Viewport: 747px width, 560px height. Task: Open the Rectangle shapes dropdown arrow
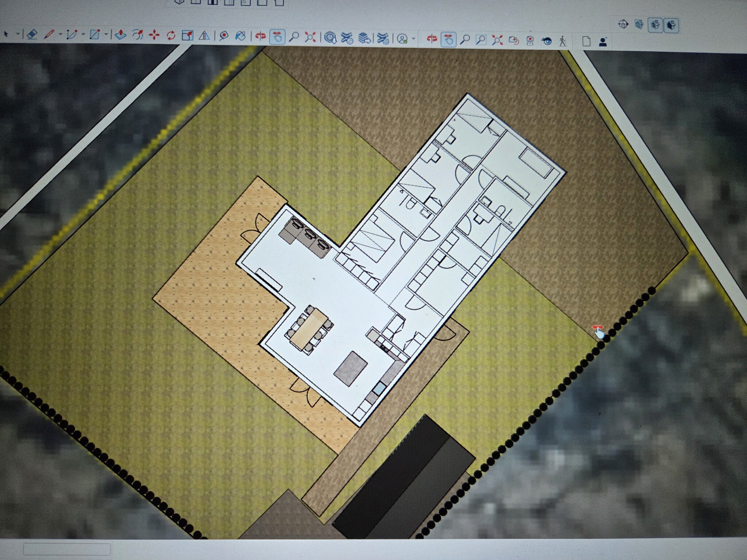click(106, 35)
